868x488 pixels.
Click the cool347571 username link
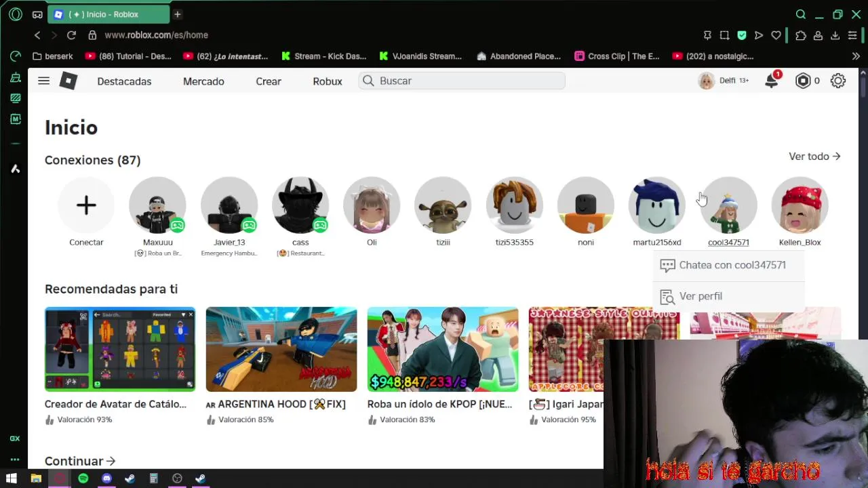(x=728, y=242)
